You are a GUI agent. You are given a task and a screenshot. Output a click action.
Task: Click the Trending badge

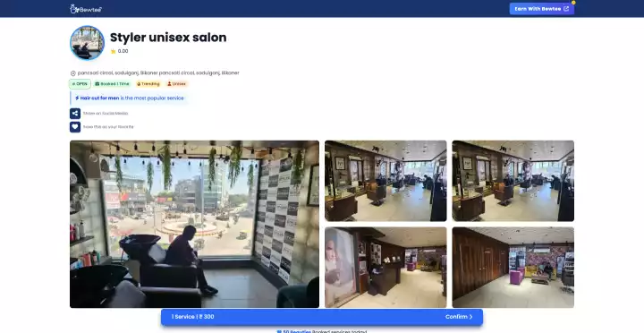(x=148, y=84)
